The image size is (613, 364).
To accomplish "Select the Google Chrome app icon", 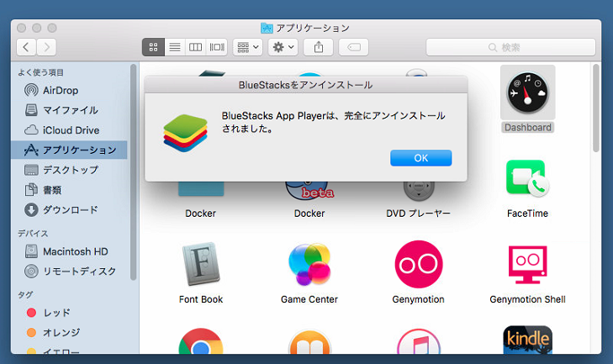I will pos(201,342).
